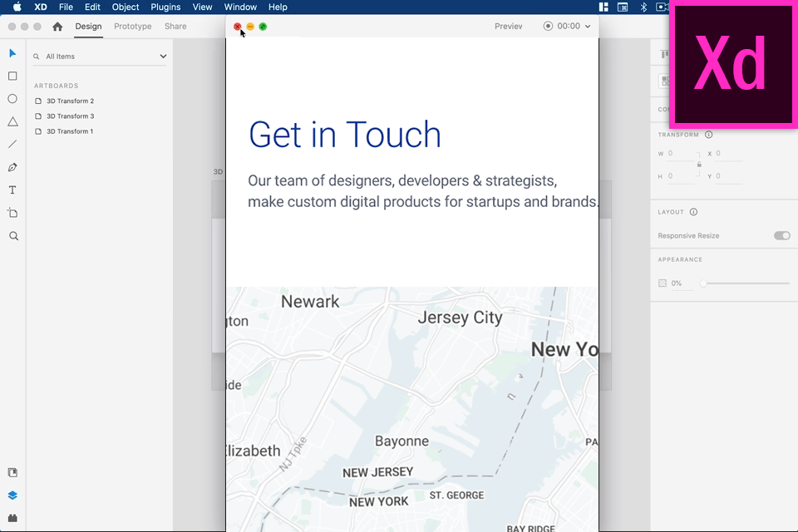Screen dimensions: 798x532
Task: Select the Zoom tool
Action: tap(12, 235)
